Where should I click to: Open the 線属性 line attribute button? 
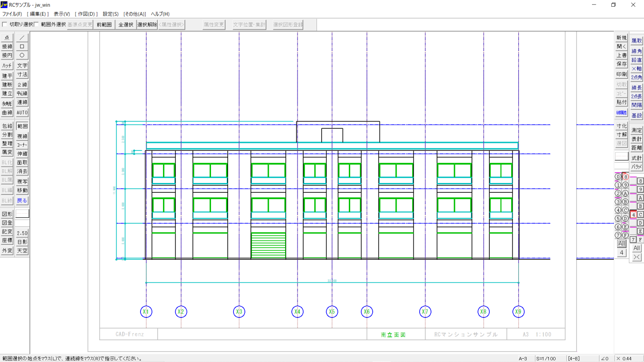[621, 113]
